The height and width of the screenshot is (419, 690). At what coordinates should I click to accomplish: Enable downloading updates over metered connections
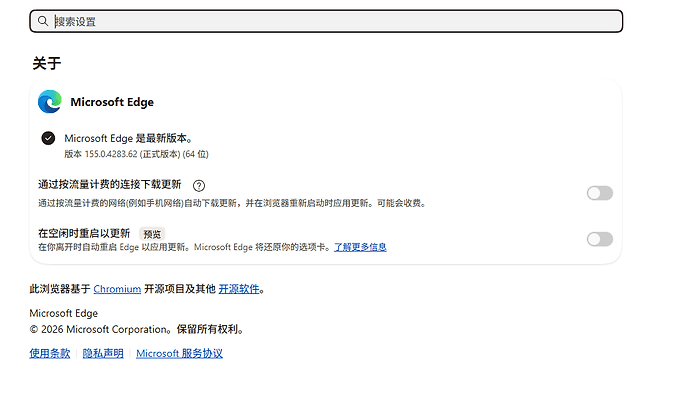pyautogui.click(x=600, y=193)
